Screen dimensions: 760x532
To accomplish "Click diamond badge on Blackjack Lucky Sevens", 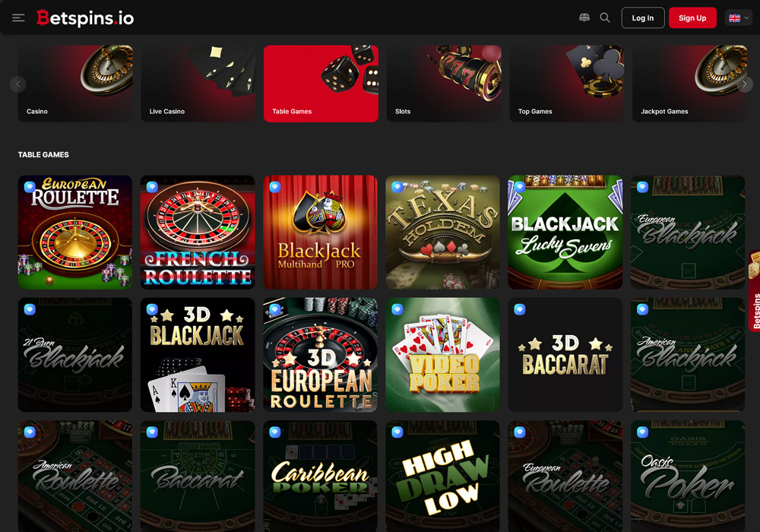I will point(520,187).
